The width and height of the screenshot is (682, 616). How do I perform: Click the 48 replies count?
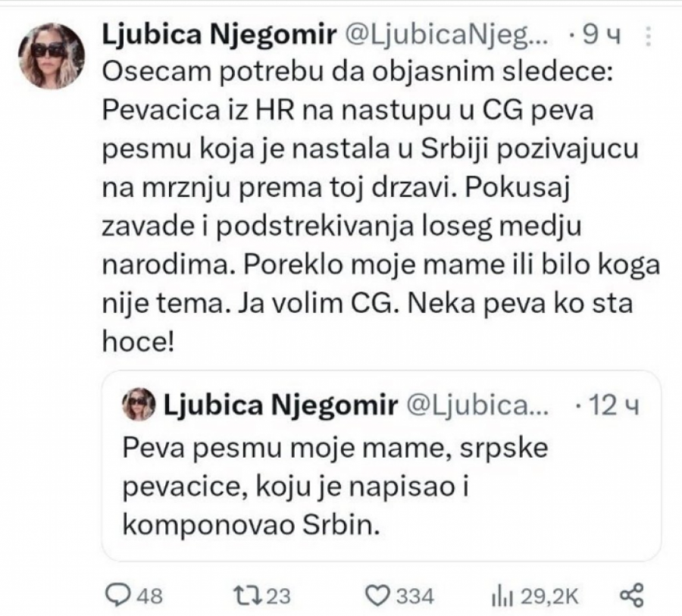[149, 596]
